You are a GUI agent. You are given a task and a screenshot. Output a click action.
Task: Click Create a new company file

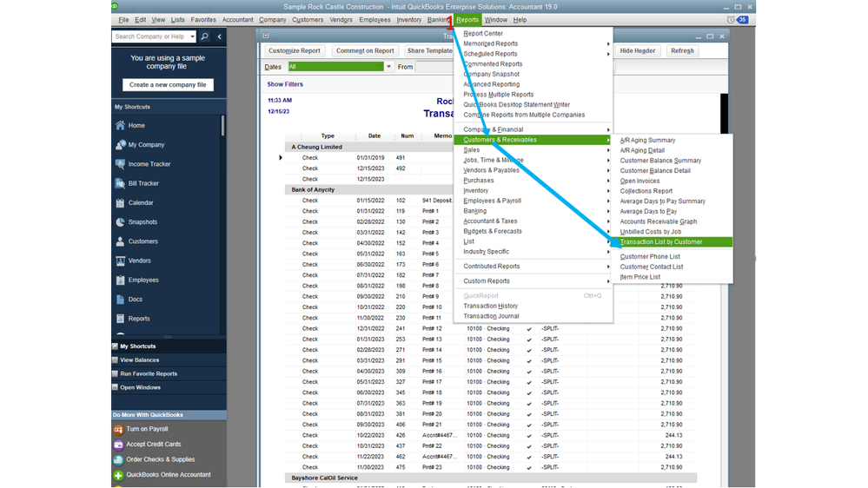[168, 85]
